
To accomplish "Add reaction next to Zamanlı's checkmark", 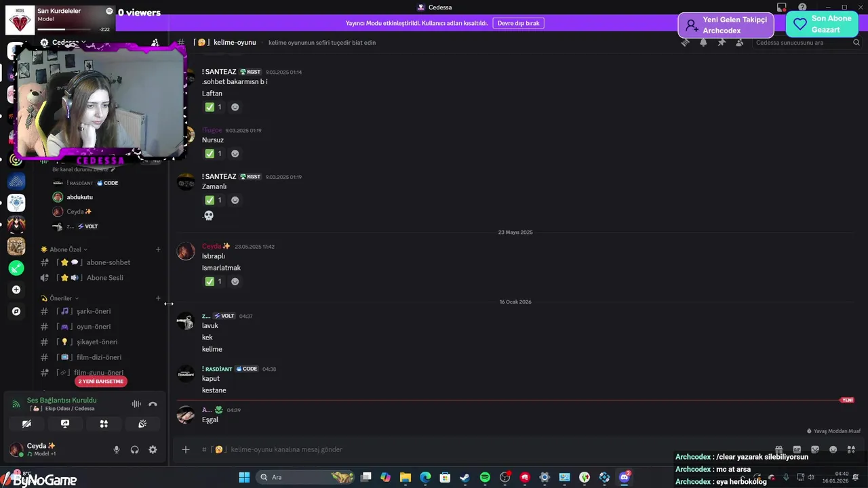I will tap(235, 200).
